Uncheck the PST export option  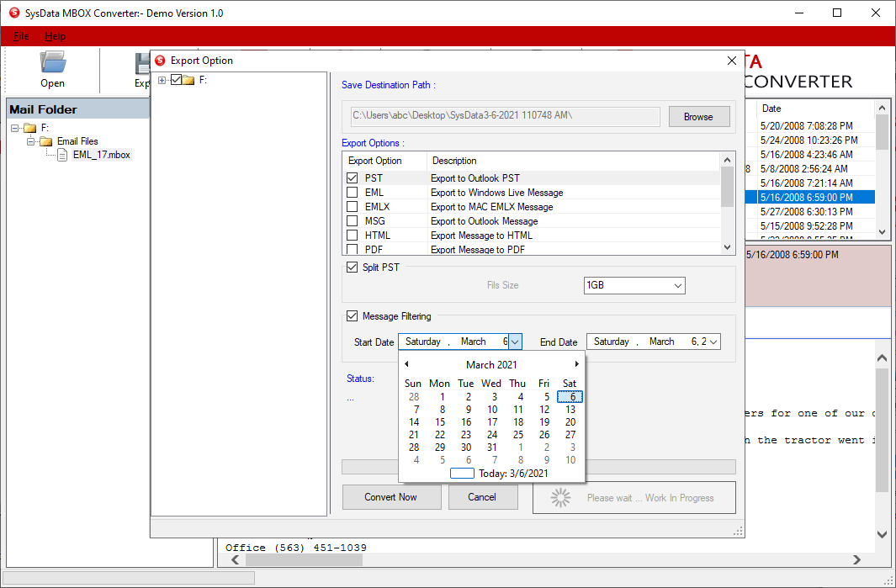[x=352, y=178]
